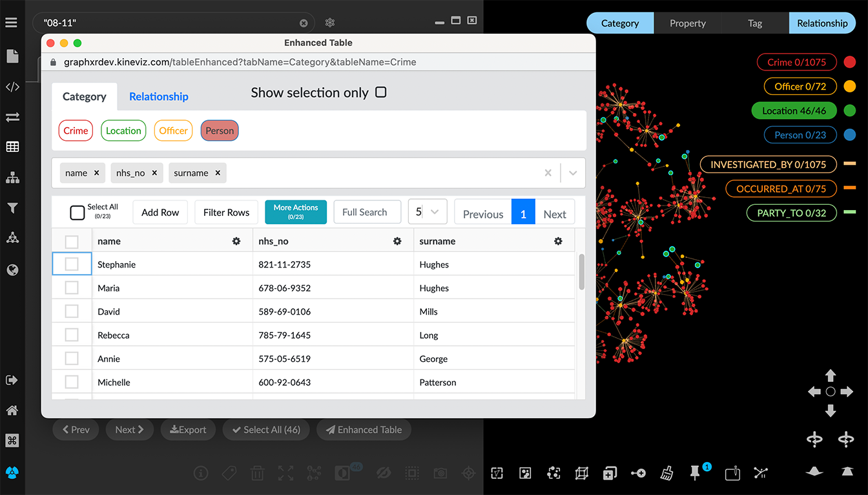
Task: Open the globe icon in left sidebar
Action: pos(12,270)
